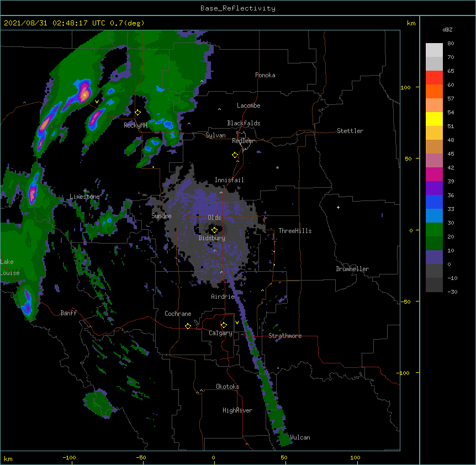Click the Ponoka city label
The height and width of the screenshot is (465, 476).
(265, 75)
